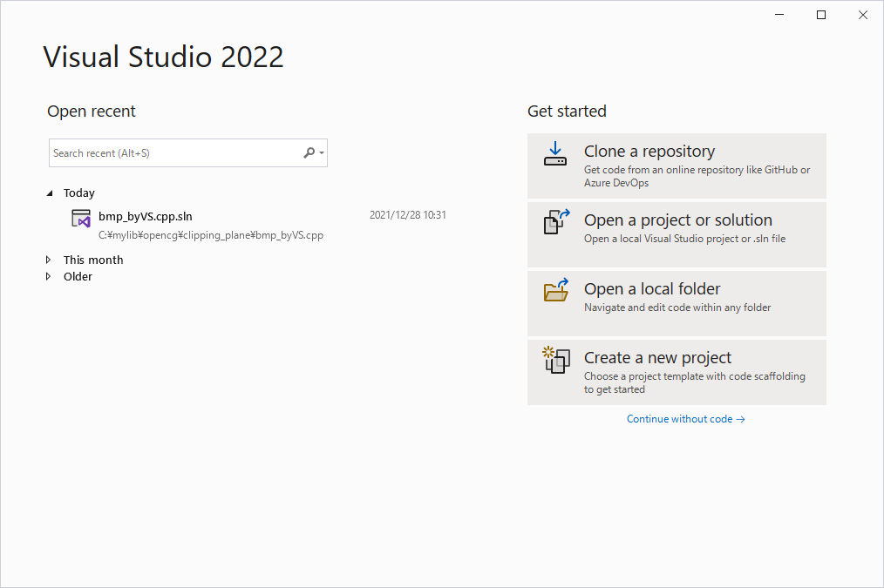Click 'Open a local Visual Studio project' description

click(684, 239)
